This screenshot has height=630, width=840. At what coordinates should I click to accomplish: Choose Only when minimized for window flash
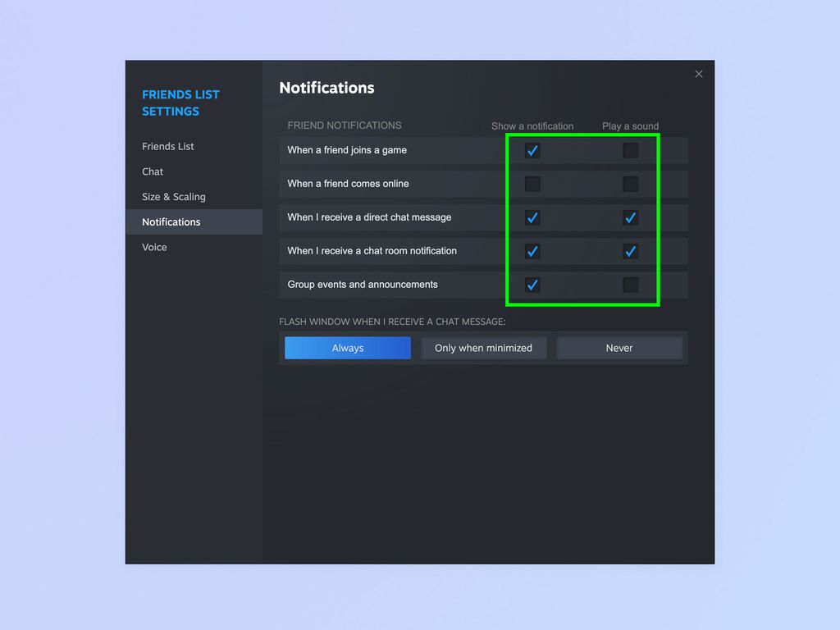(483, 348)
